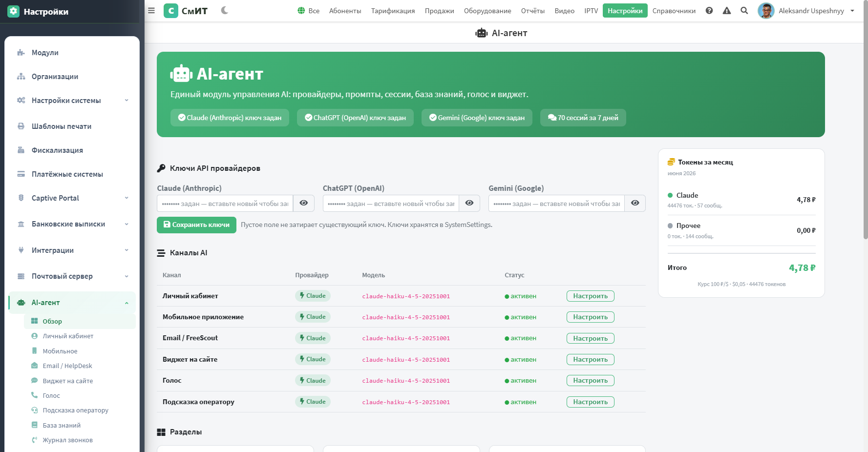This screenshot has height=452, width=868.
Task: Click the Настройки системы gears icon
Action: [21, 101]
